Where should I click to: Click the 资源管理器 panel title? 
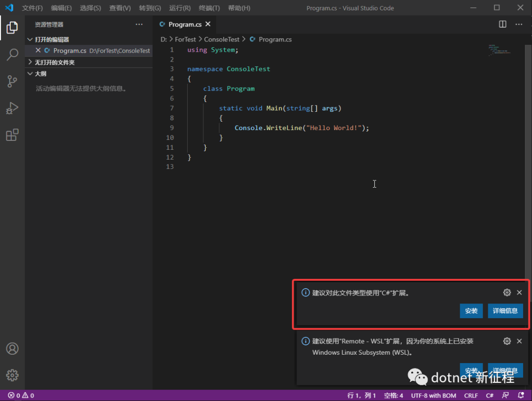(49, 25)
